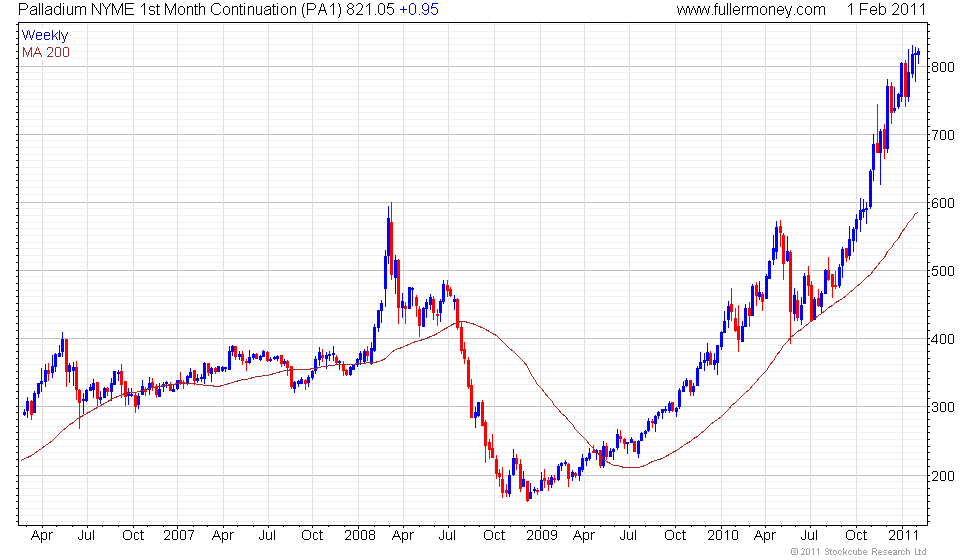Click the 400 price axis label
The image size is (980, 560).
942,339
